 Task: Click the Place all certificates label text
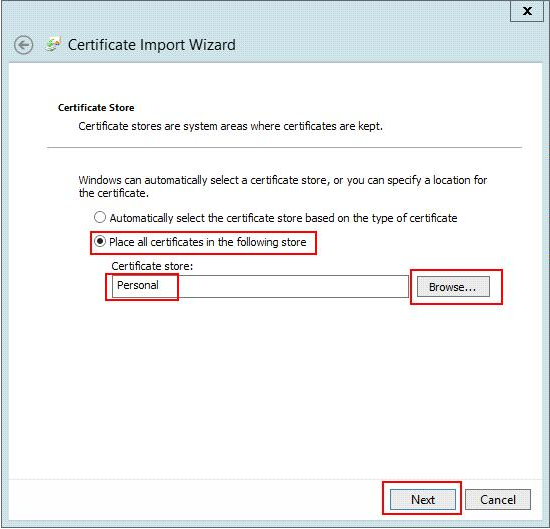(x=208, y=242)
